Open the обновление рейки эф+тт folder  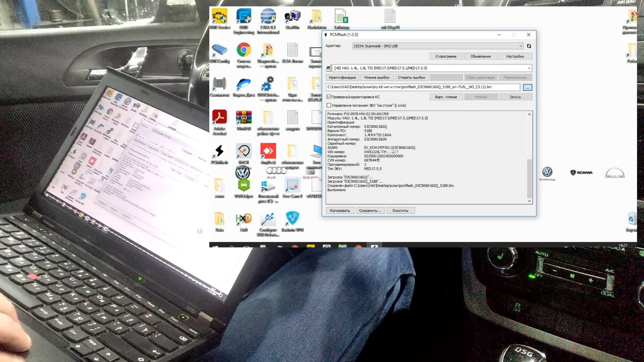click(268, 123)
